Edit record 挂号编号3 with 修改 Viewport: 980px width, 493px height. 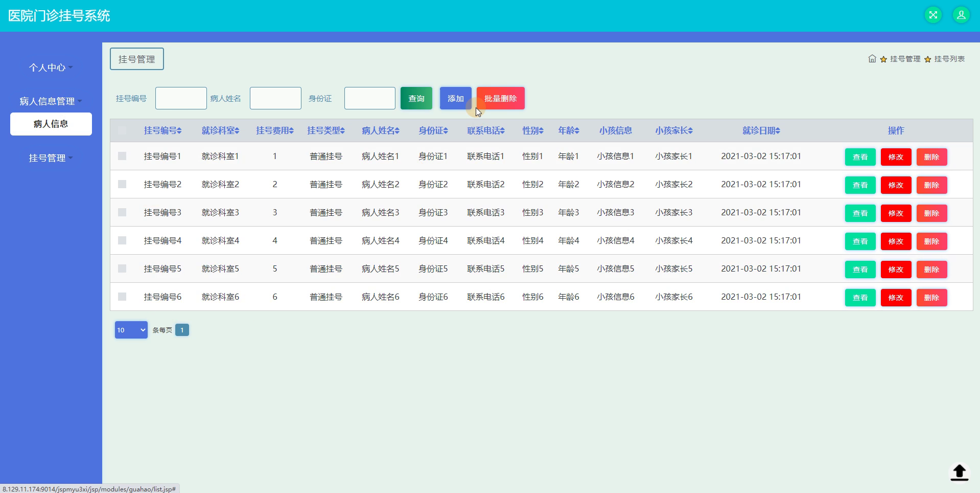[896, 213]
